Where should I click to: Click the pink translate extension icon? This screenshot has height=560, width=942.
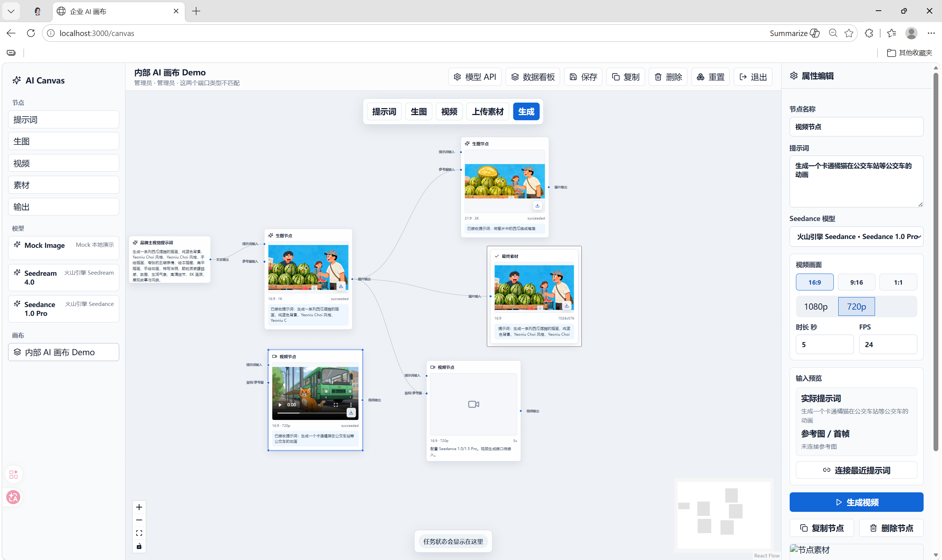pos(14,497)
